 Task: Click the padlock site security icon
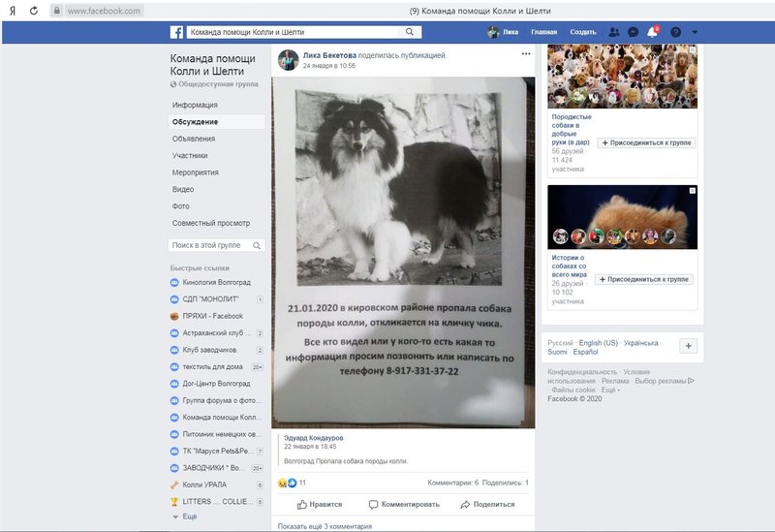57,11
